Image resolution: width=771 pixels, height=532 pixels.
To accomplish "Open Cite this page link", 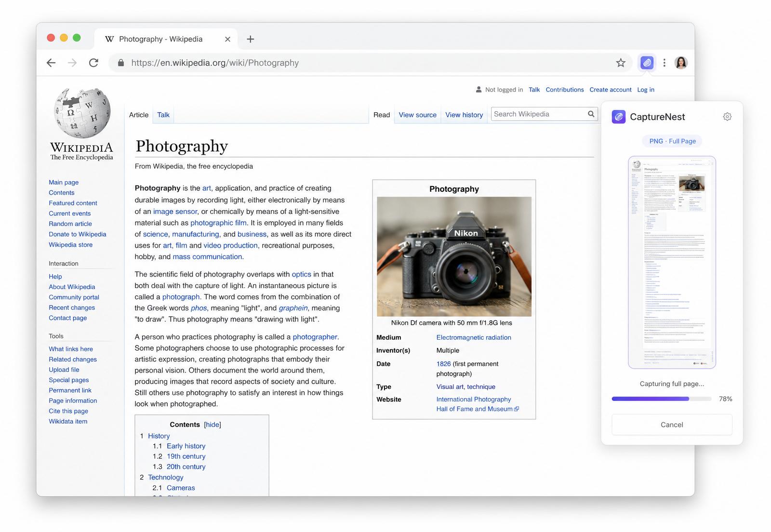I will pos(68,411).
